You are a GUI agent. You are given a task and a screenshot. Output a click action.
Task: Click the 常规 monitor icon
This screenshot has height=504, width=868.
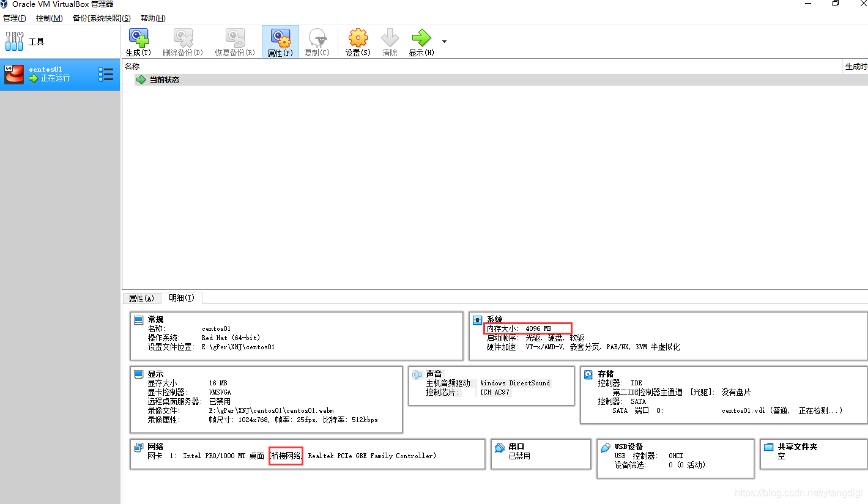139,319
